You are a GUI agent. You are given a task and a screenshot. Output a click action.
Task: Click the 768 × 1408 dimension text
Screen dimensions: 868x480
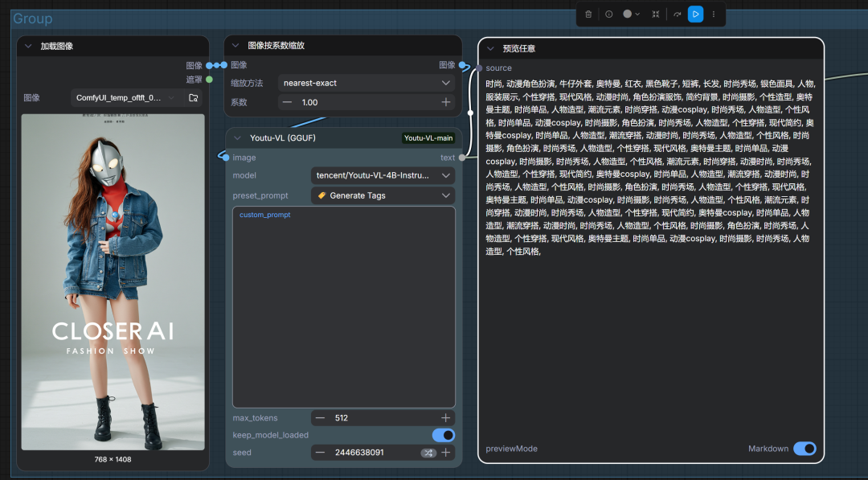point(113,459)
